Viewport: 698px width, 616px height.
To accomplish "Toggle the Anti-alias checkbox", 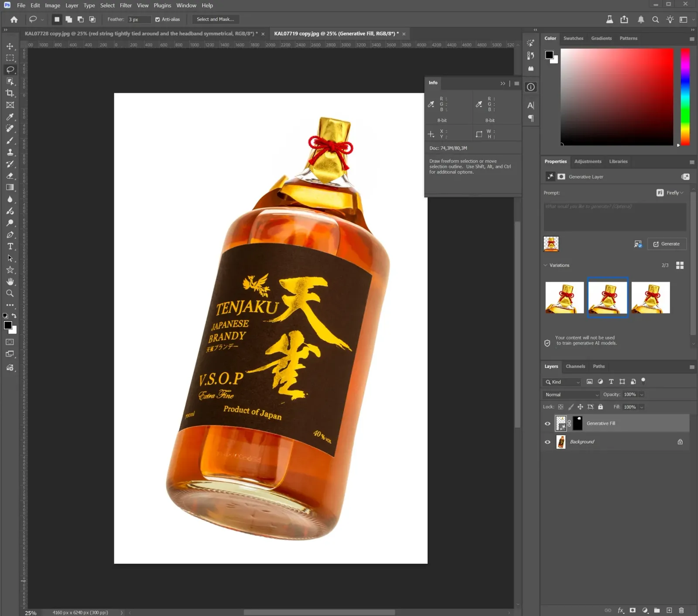I will [x=157, y=19].
